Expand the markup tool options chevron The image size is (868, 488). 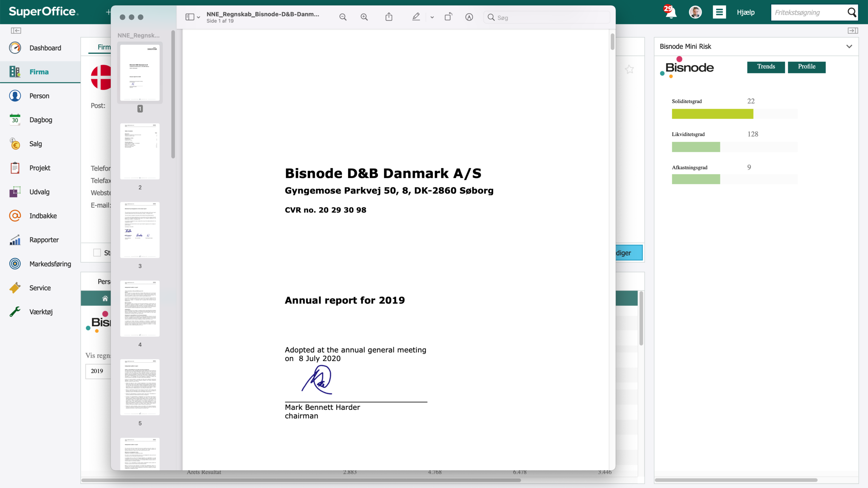[x=432, y=17]
